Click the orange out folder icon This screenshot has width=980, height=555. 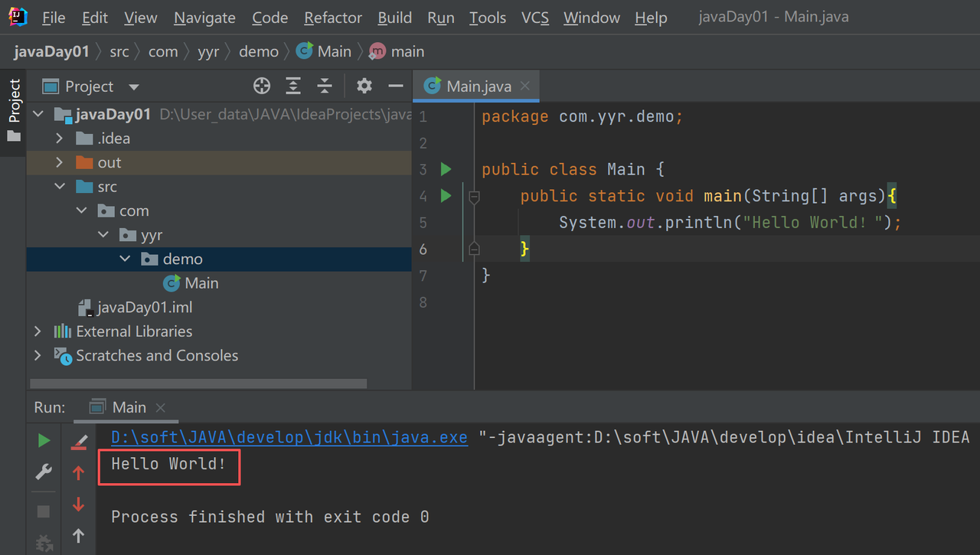(84, 162)
